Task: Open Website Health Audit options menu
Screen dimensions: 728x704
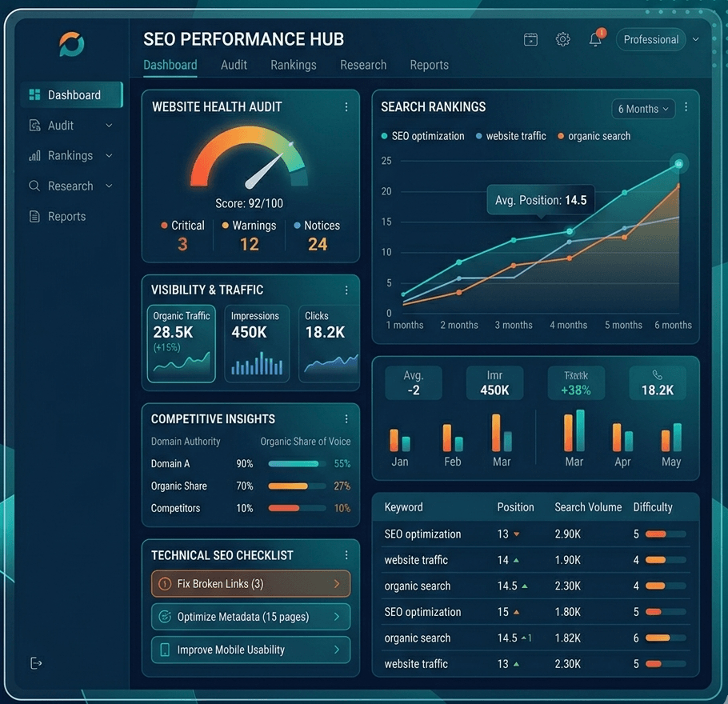Action: 346,107
